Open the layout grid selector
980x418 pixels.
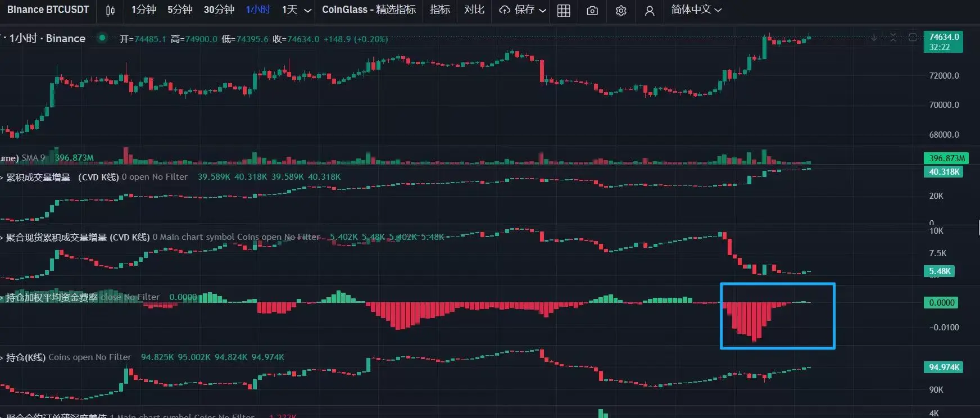click(564, 10)
